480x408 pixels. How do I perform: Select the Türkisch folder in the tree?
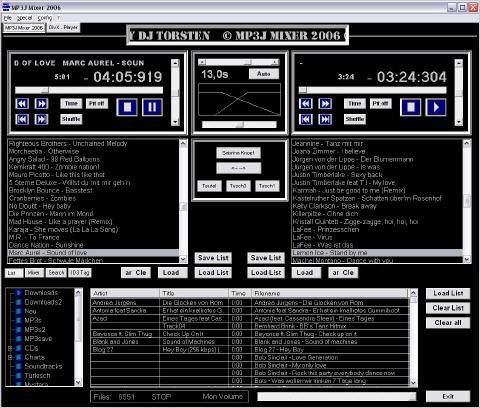click(37, 375)
